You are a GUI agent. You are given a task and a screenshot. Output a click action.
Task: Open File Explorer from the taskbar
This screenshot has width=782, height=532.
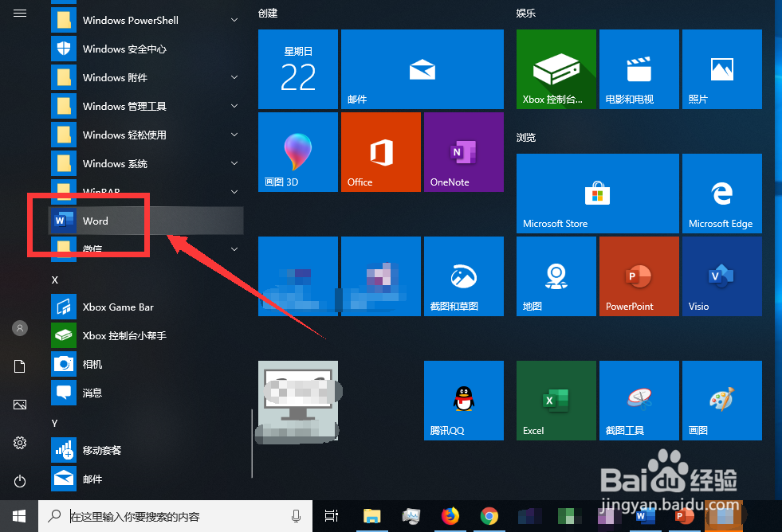pyautogui.click(x=371, y=516)
